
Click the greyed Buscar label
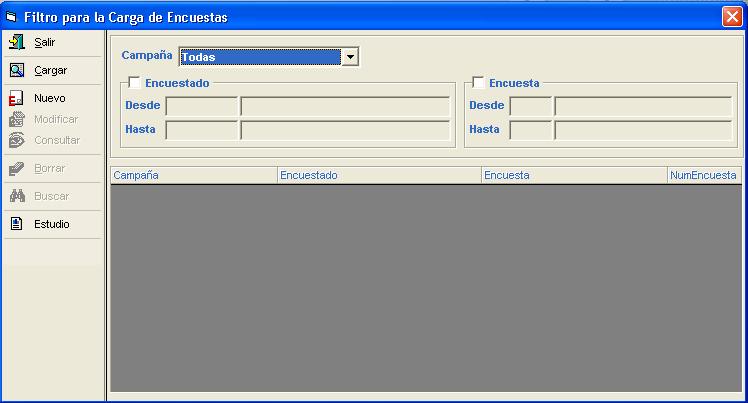[x=52, y=196]
